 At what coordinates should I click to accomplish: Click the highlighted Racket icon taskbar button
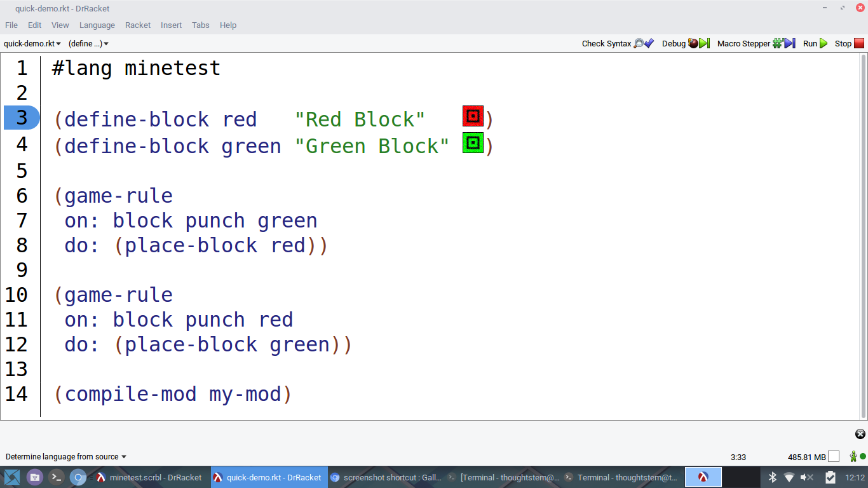point(703,477)
